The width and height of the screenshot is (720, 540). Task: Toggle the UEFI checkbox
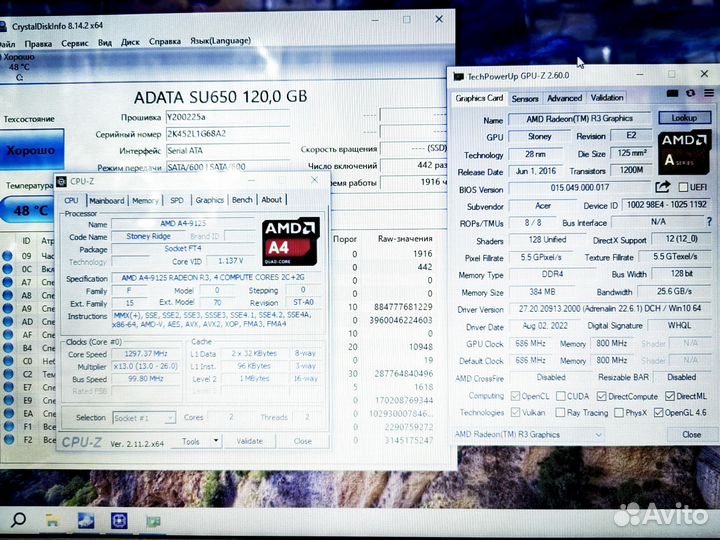tap(683, 187)
